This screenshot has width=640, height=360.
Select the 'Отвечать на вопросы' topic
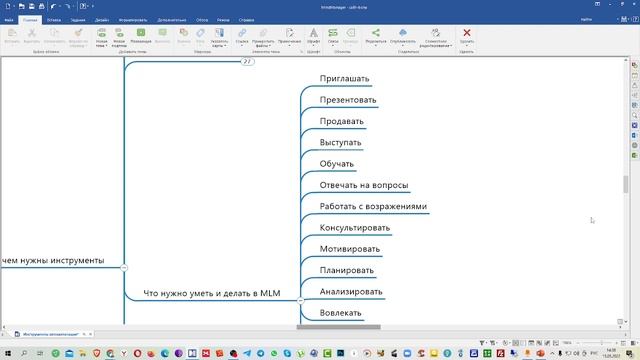coord(364,185)
